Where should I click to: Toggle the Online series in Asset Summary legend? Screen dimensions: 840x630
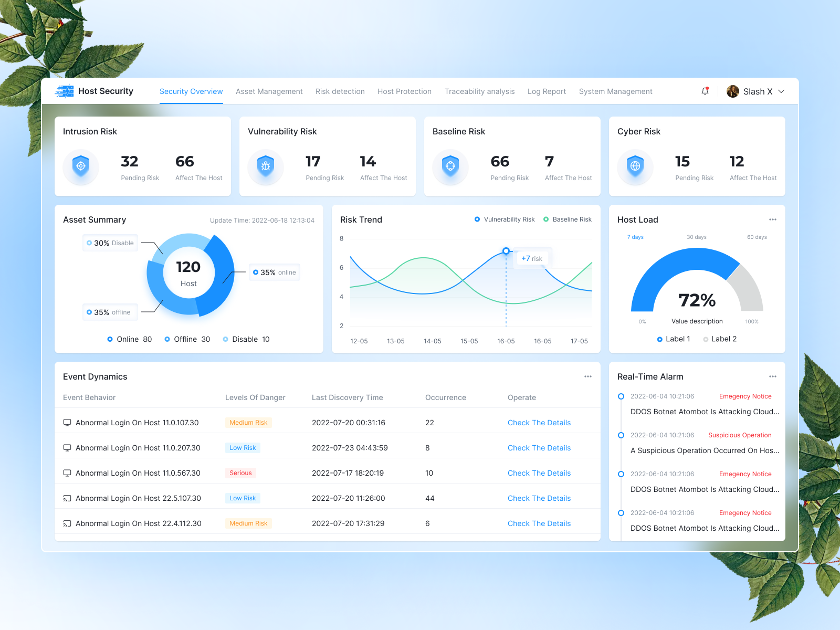click(x=129, y=339)
